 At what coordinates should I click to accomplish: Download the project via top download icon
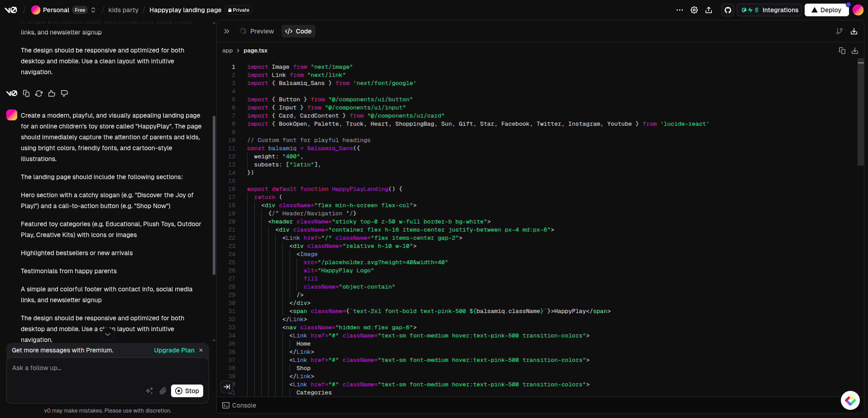854,31
